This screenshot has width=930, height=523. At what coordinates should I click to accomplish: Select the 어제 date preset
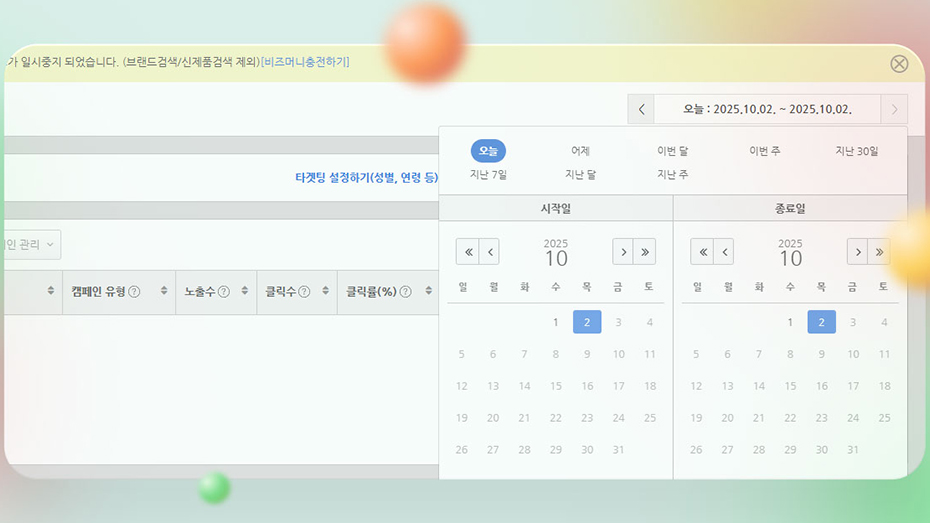pos(580,151)
